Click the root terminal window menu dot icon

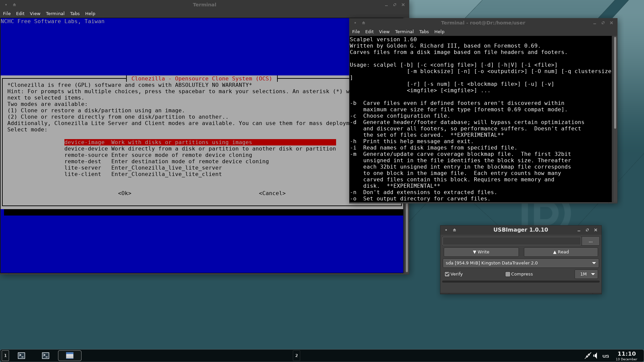click(x=355, y=23)
